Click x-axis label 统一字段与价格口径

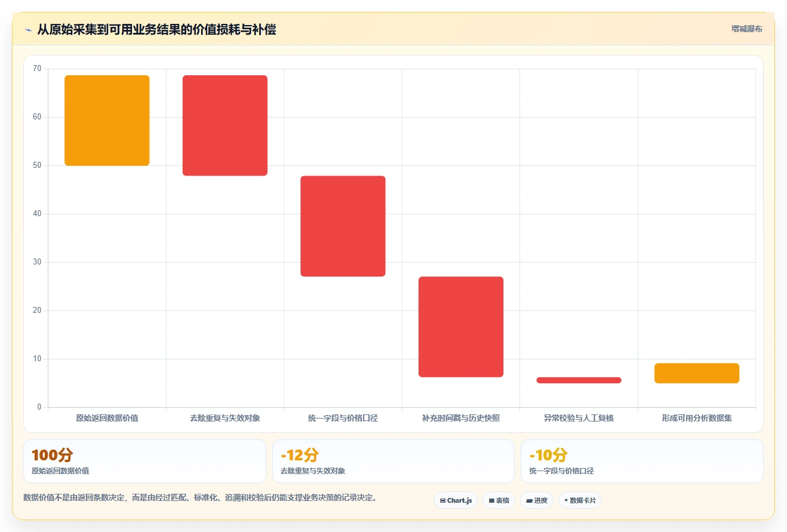(343, 418)
